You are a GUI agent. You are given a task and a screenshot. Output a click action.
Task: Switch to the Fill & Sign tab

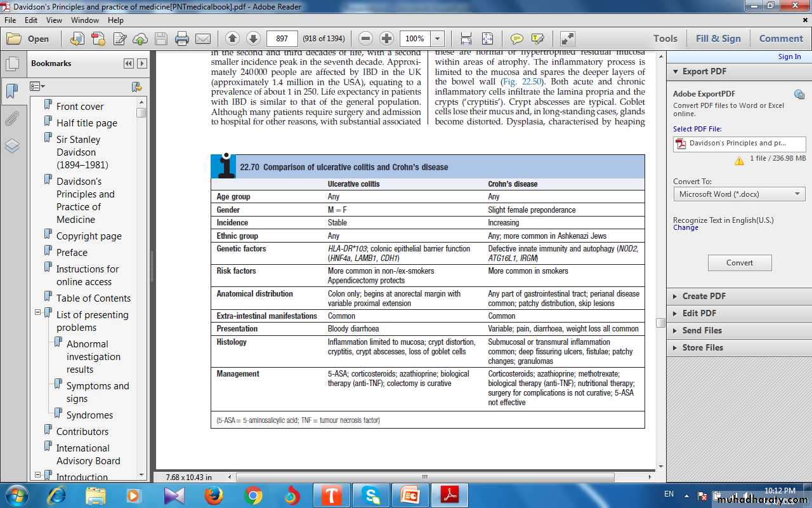(718, 39)
